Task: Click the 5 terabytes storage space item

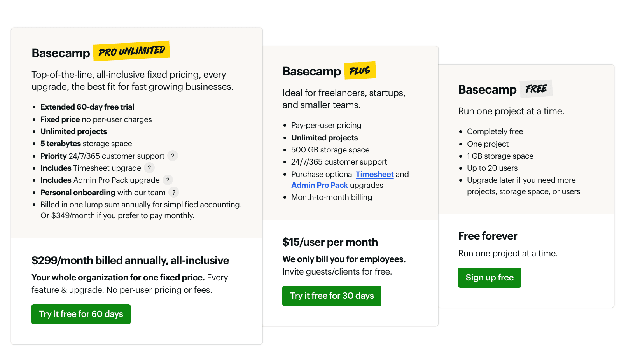Action: point(86,144)
